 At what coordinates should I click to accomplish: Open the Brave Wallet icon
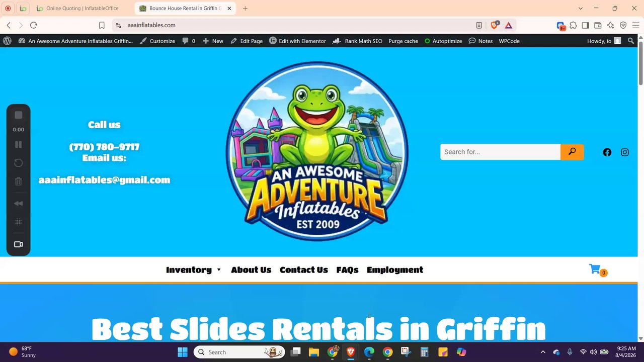(598, 25)
